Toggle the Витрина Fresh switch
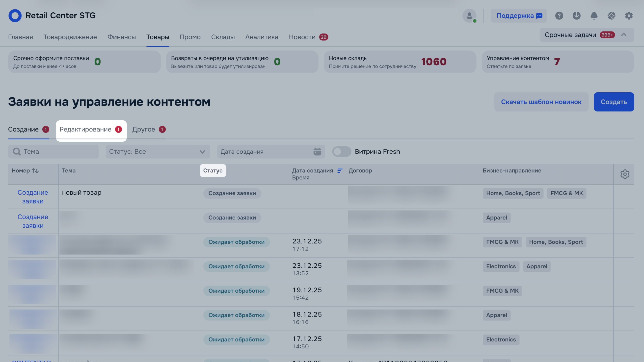The width and height of the screenshot is (644, 362). click(x=342, y=151)
